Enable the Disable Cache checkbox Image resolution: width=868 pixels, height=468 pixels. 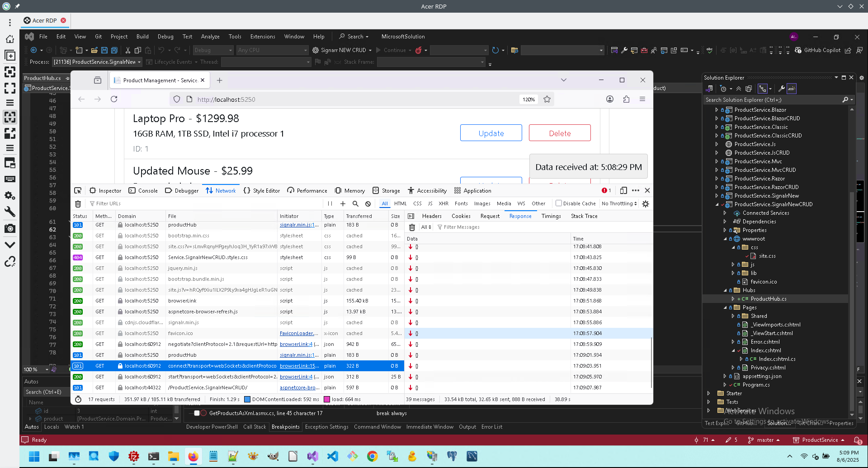coord(559,203)
